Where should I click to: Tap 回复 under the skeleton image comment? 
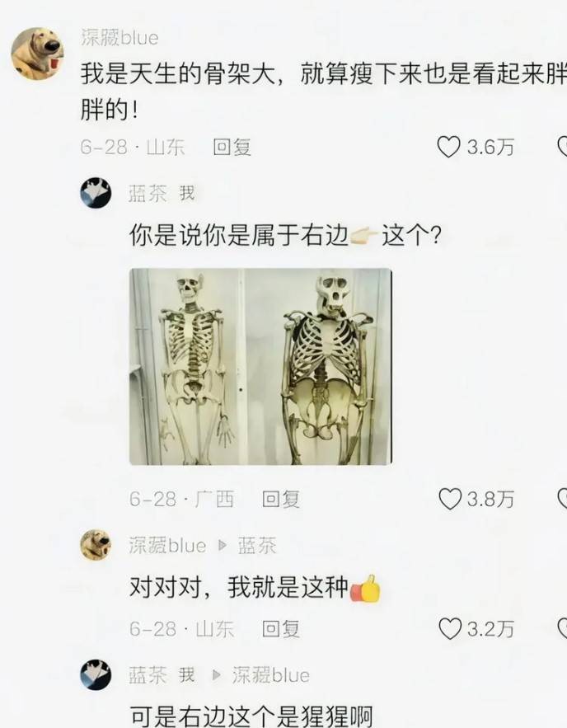(281, 499)
